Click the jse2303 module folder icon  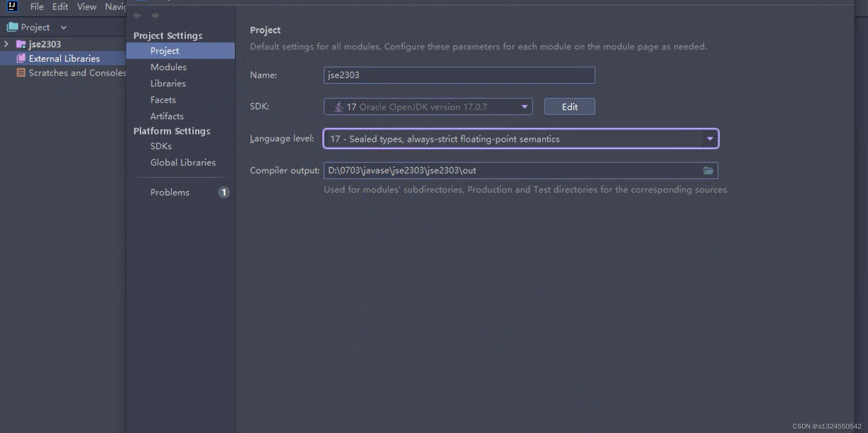tap(21, 44)
